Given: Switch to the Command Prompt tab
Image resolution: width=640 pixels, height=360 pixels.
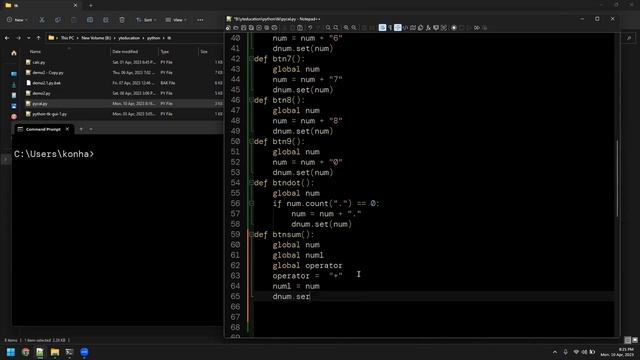Looking at the screenshot, I should coord(43,129).
